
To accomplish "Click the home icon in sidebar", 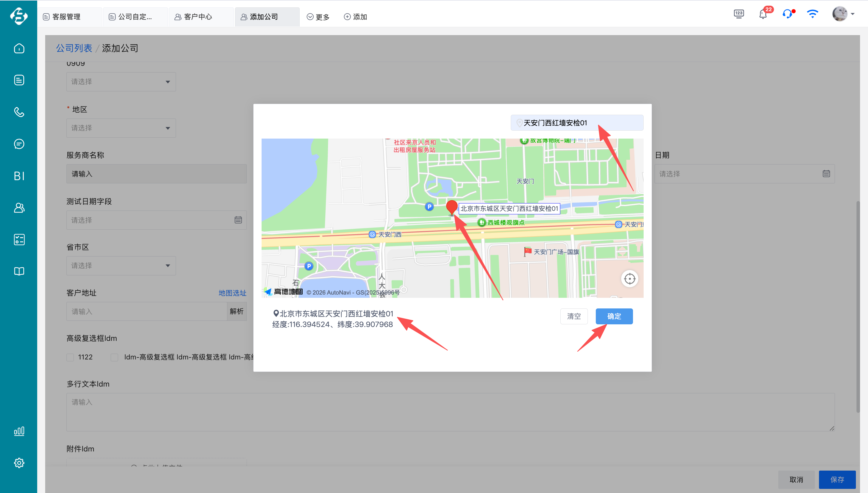I will 19,48.
